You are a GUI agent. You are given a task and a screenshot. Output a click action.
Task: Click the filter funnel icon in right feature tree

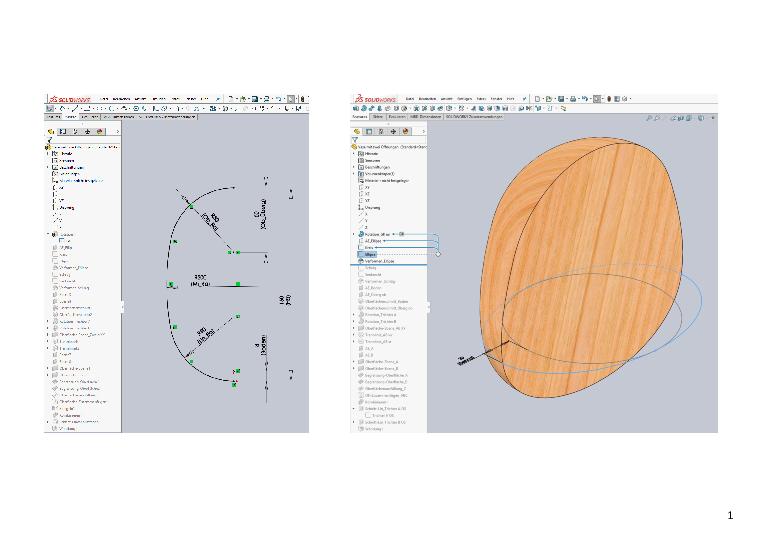tap(355, 140)
